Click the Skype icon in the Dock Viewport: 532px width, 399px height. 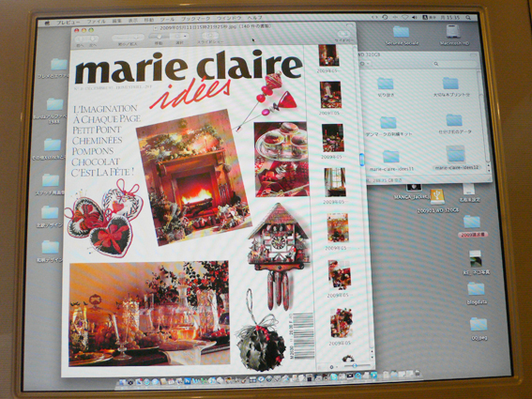pos(334,376)
